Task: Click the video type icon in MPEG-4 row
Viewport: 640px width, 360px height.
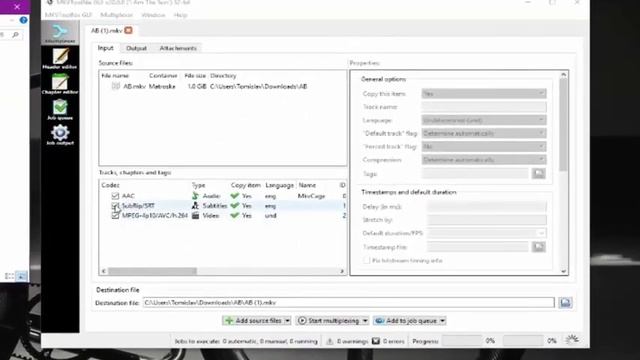Action: 196,216
